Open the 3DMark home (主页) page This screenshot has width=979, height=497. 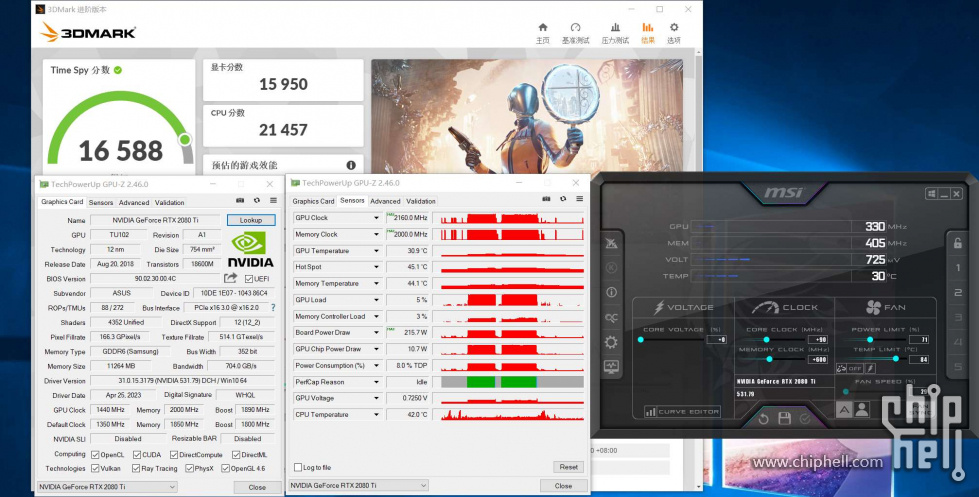(x=543, y=33)
